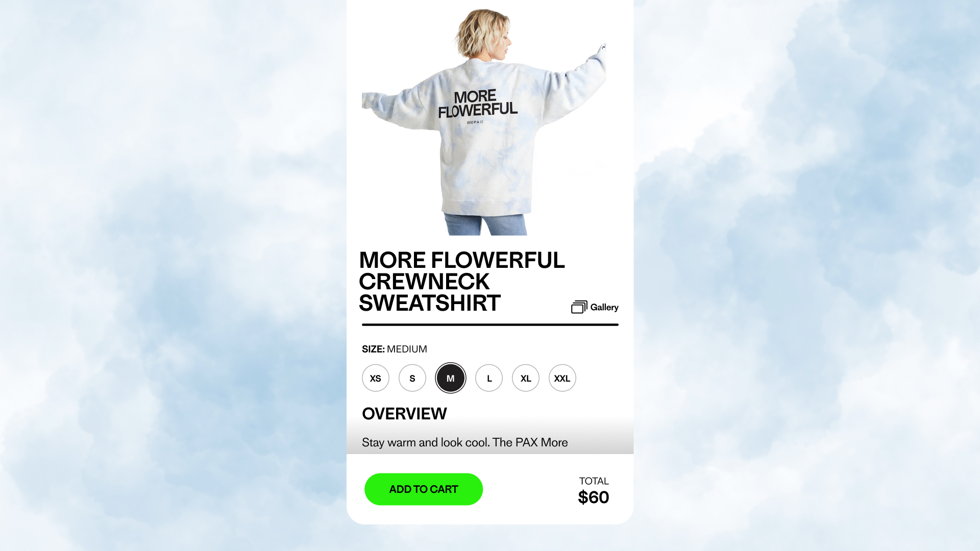Click the Overview section heading
This screenshot has height=551, width=980.
coord(404,414)
